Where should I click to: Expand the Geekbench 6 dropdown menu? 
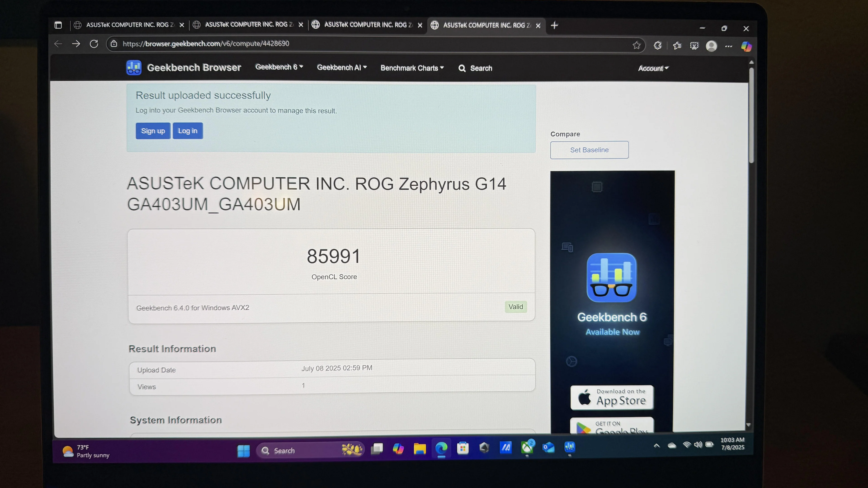coord(279,67)
